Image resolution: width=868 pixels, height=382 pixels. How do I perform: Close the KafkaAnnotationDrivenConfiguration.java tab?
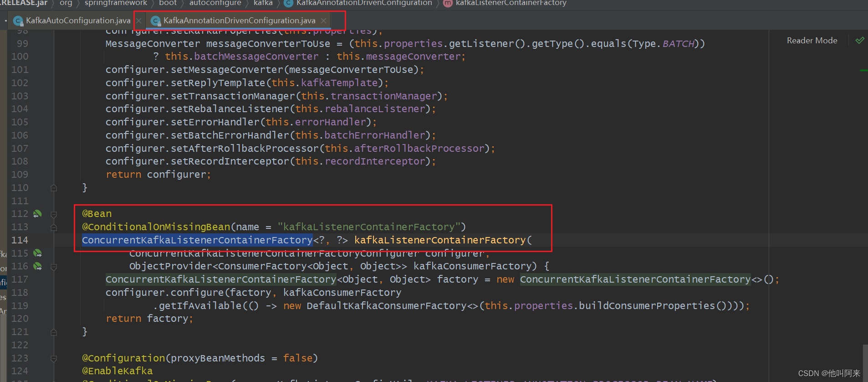(x=323, y=21)
